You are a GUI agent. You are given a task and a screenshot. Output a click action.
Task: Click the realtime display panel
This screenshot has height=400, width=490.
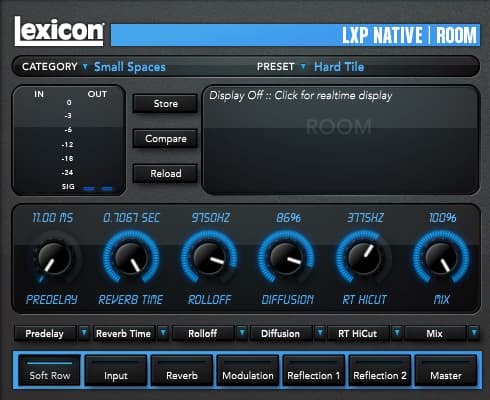pyautogui.click(x=340, y=140)
